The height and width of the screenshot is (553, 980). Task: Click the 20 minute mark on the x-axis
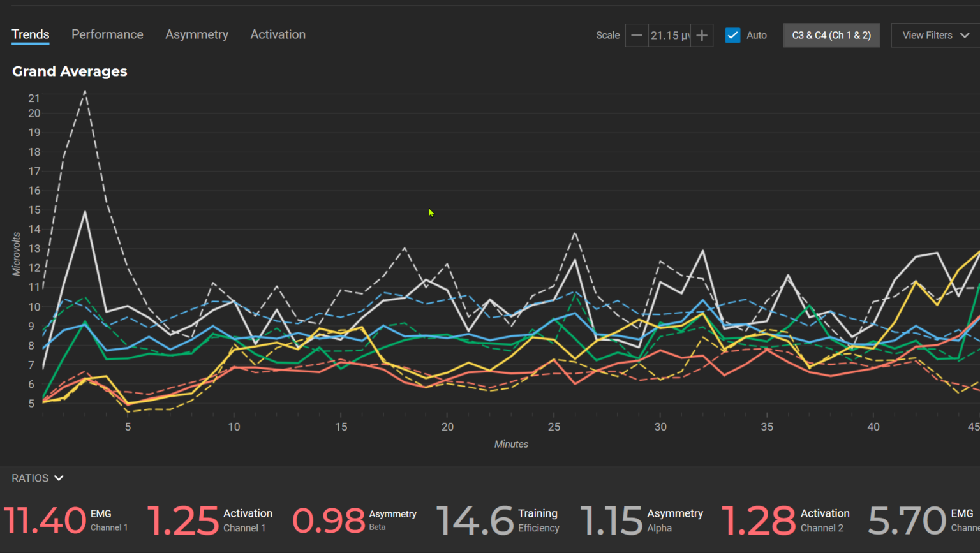(447, 427)
